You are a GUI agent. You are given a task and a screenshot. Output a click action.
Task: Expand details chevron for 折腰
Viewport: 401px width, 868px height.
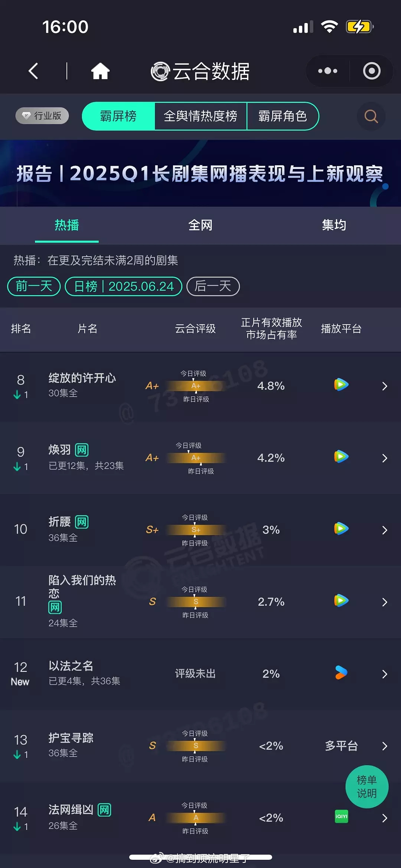[385, 530]
